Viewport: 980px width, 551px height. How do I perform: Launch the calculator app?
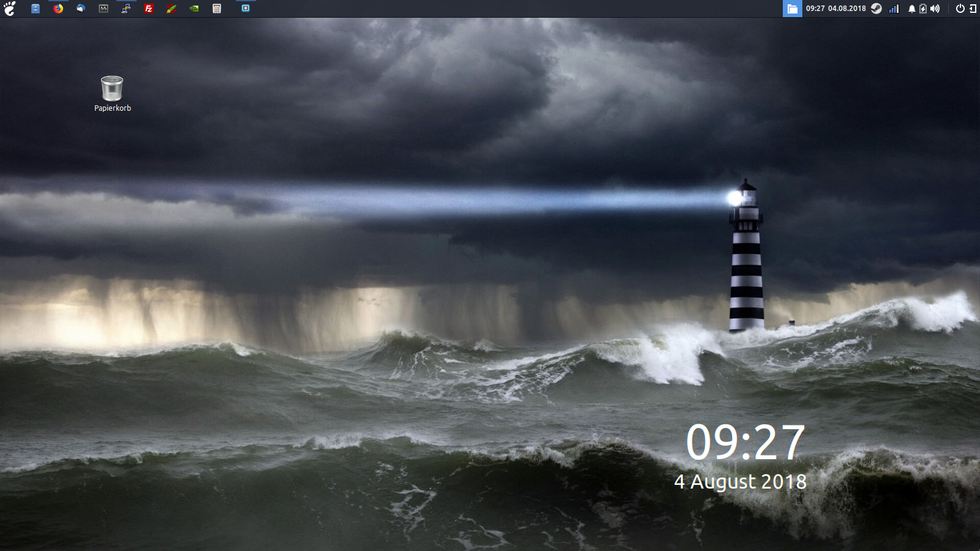(x=217, y=9)
